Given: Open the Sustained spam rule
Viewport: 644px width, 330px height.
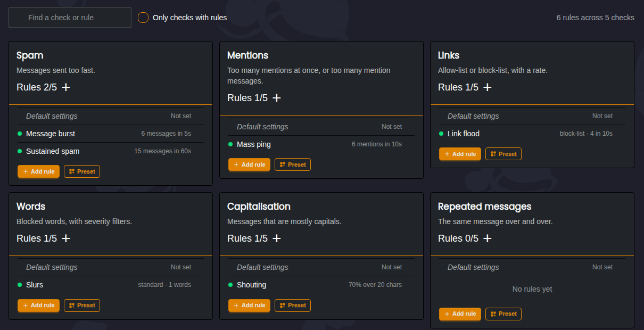Looking at the screenshot, I should click(x=111, y=151).
